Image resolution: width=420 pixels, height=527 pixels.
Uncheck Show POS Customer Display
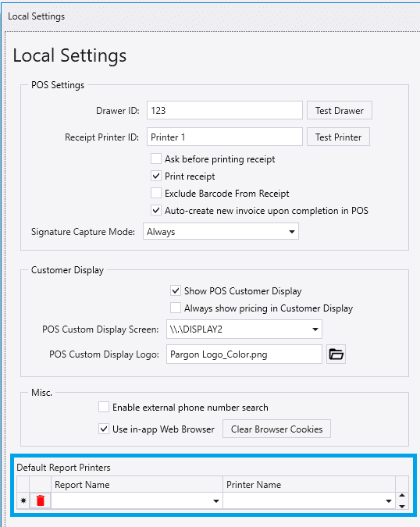[176, 290]
